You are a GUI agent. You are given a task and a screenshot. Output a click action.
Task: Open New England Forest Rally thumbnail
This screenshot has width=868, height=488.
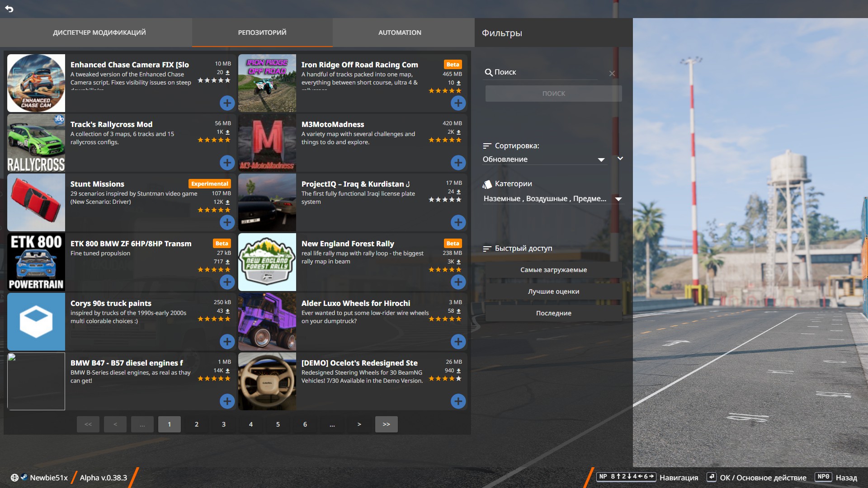point(267,262)
